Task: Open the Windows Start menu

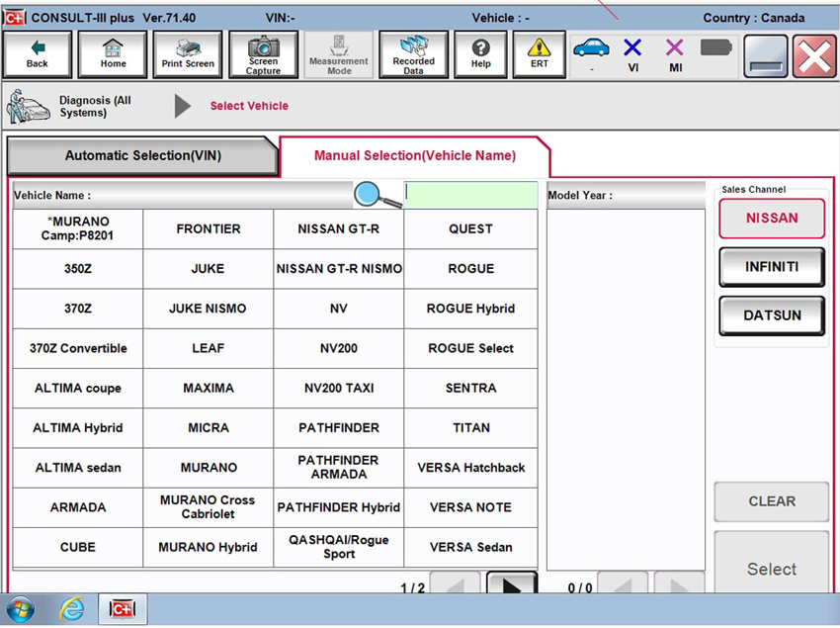Action: click(x=20, y=610)
